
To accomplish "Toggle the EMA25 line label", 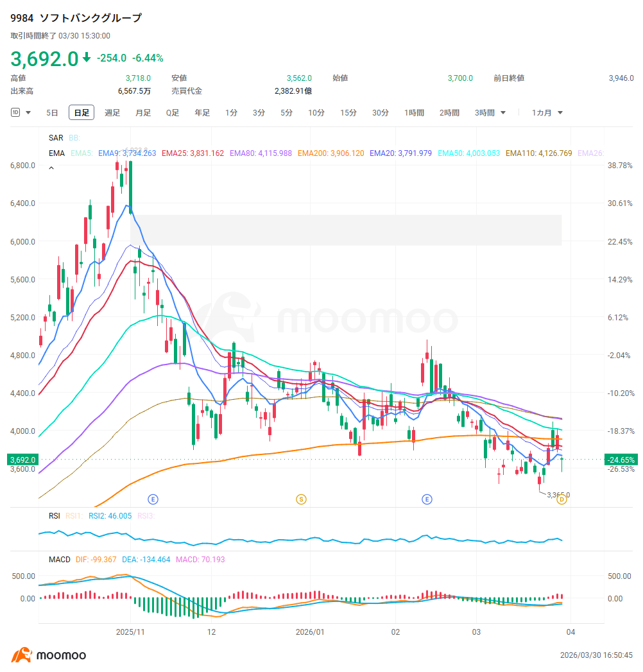I will (x=193, y=153).
